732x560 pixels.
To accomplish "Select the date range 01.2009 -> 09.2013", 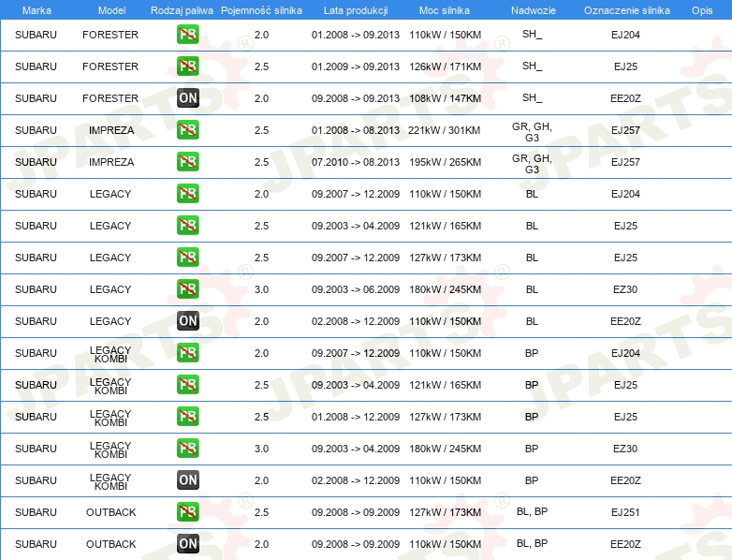I will (356, 66).
